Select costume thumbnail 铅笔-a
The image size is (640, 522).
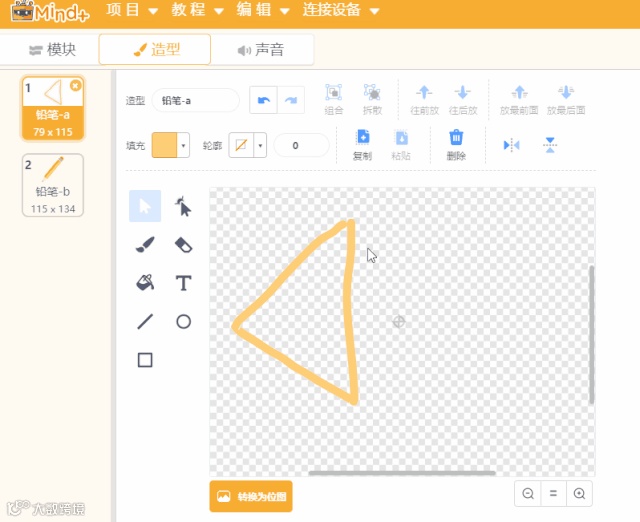tap(53, 109)
